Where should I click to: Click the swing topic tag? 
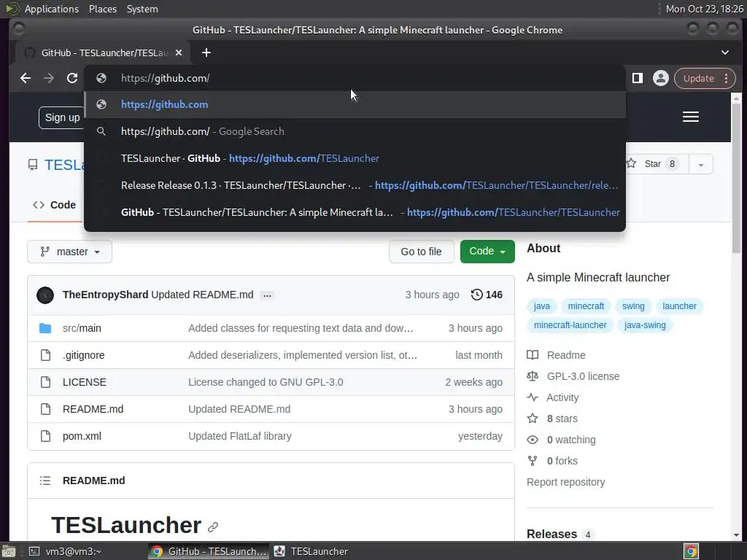click(633, 306)
